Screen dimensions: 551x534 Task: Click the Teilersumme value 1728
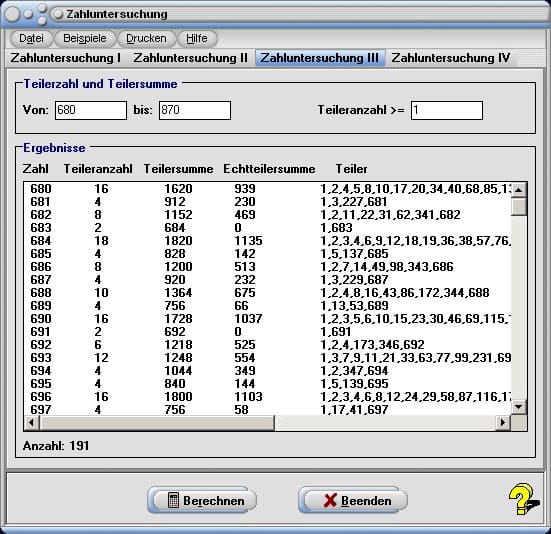178,319
